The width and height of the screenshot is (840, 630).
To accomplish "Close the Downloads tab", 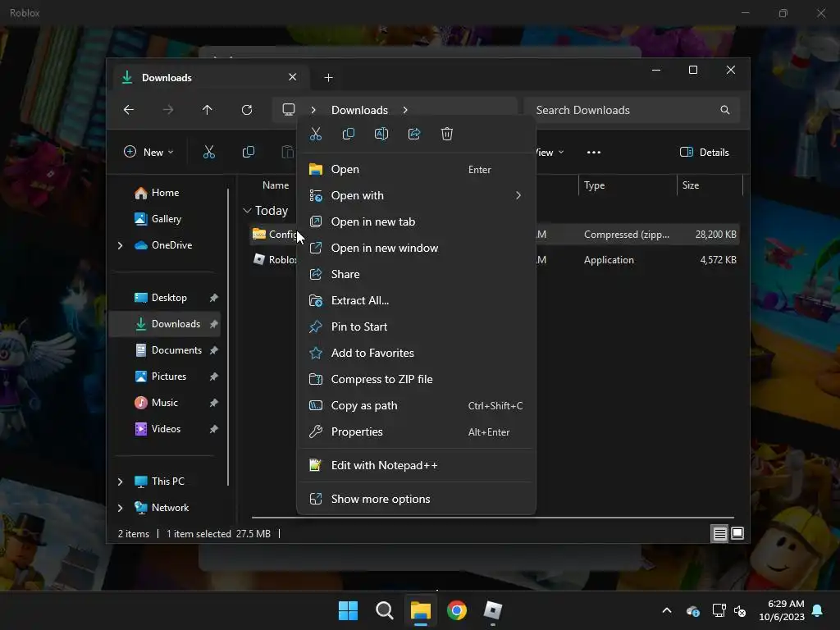I will pyautogui.click(x=293, y=77).
